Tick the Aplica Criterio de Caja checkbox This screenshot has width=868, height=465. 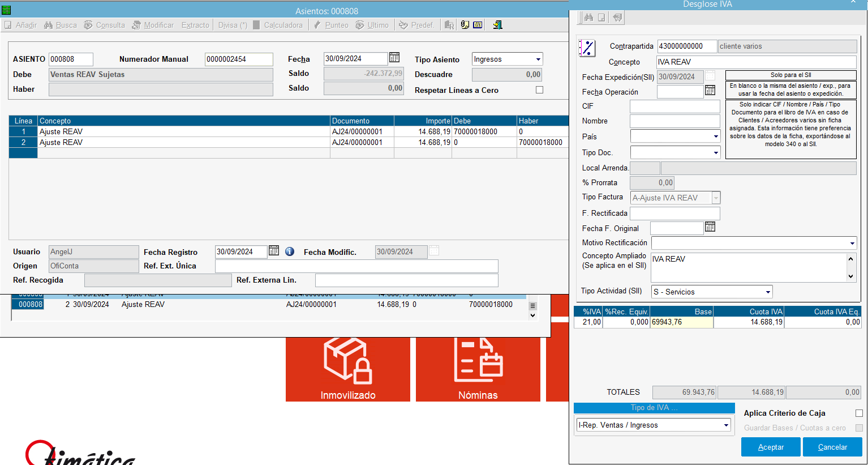(859, 413)
